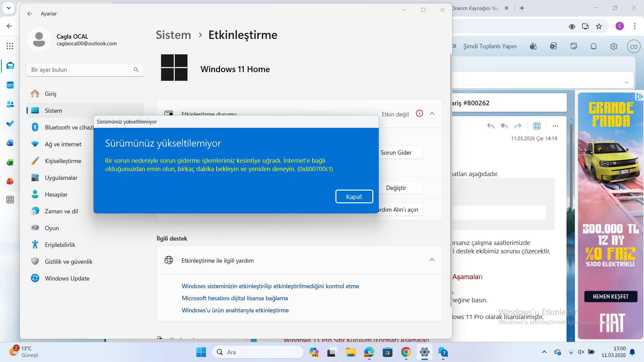This screenshot has height=362, width=644.
Task: Launch PowerPoint from Outlook's left rail
Action: 10,181
